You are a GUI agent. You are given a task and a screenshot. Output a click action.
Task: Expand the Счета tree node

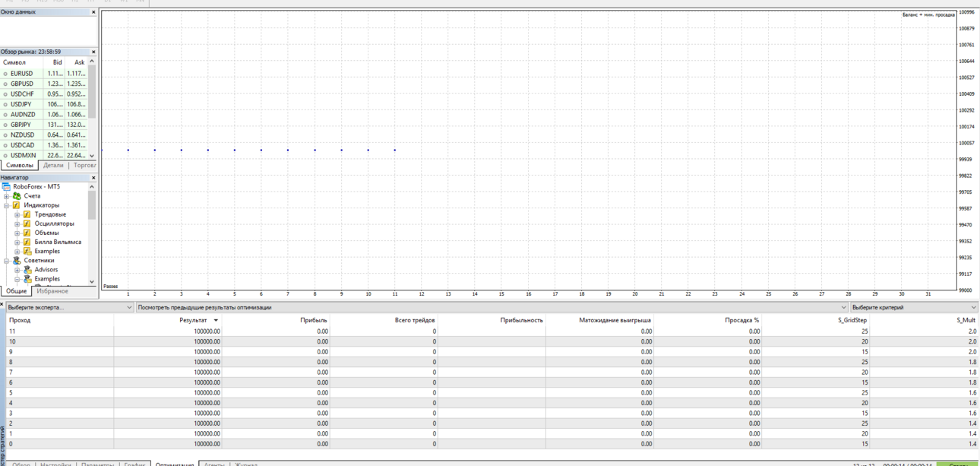[x=7, y=196]
